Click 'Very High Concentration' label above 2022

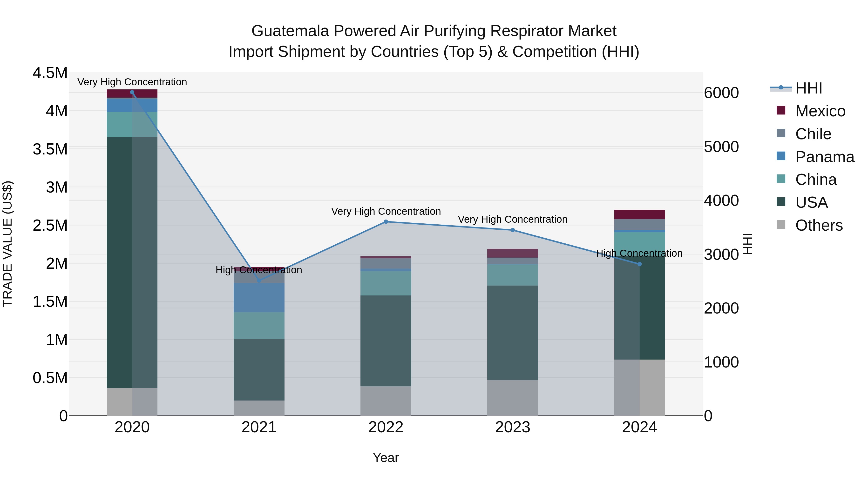point(386,211)
